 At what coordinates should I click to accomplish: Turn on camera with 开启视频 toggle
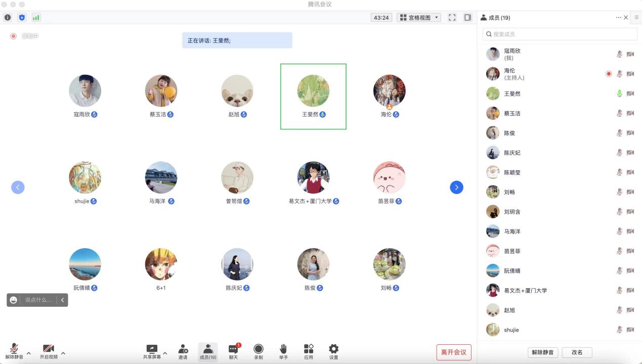pyautogui.click(x=49, y=349)
